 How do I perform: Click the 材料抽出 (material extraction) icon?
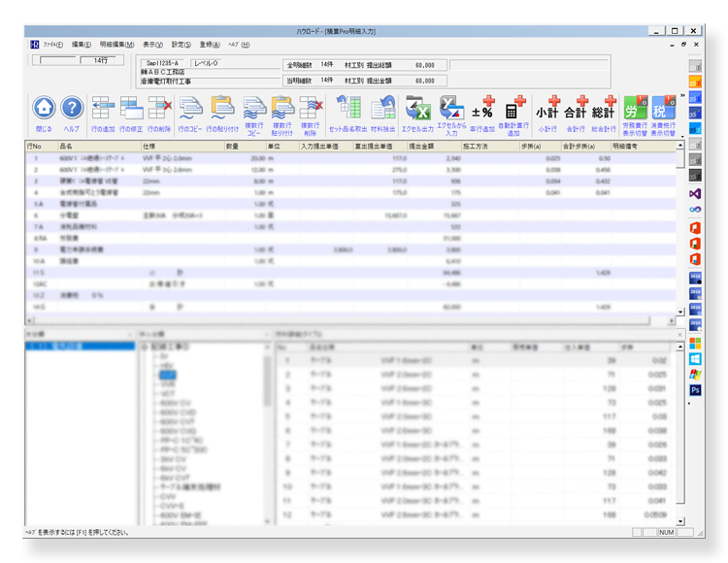383,108
